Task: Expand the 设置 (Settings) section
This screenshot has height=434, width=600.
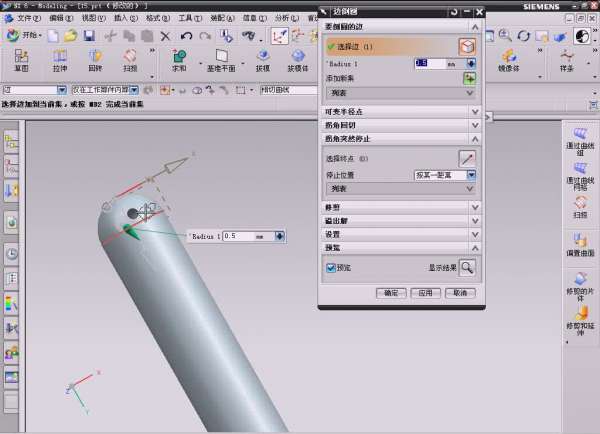Action: click(x=400, y=233)
